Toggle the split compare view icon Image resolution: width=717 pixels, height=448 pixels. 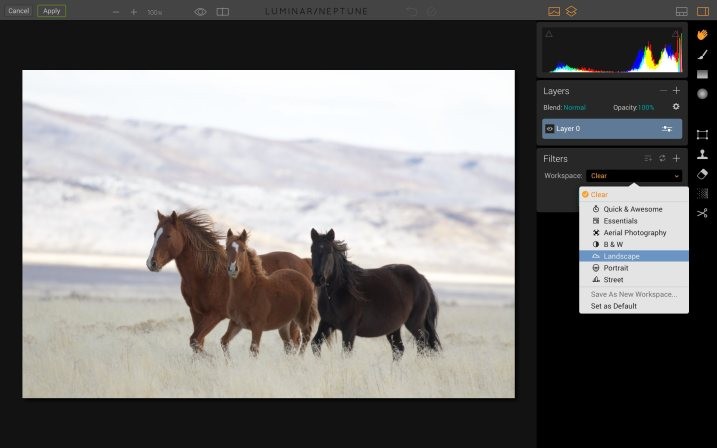click(223, 12)
